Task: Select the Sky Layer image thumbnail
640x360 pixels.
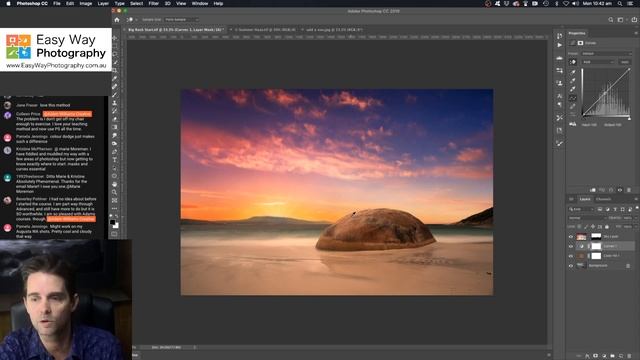Action: 581,236
